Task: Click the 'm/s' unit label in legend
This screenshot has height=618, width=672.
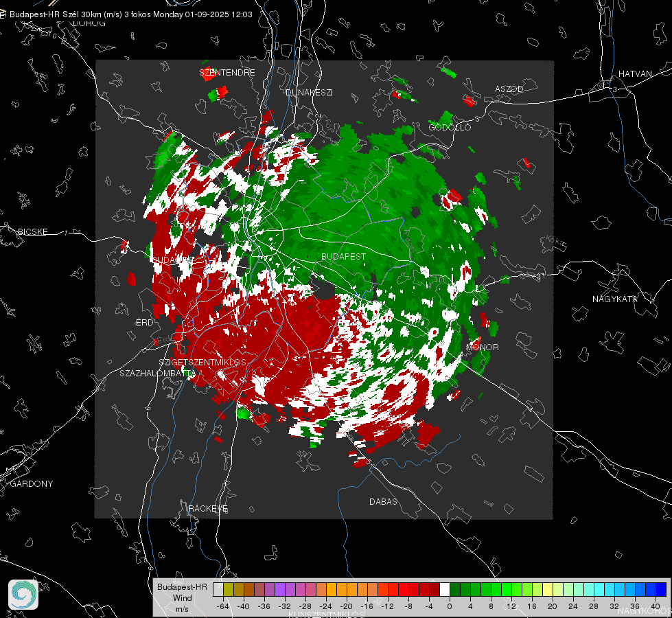Action: tap(182, 609)
